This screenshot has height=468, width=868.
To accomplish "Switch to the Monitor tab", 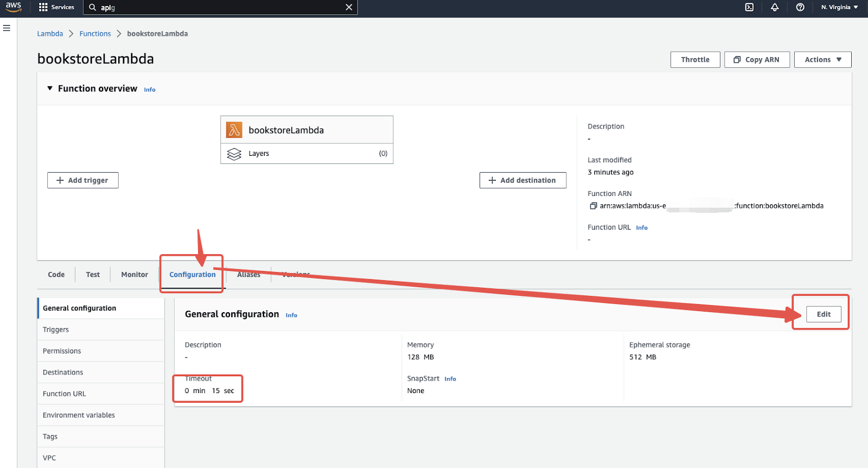I will click(135, 275).
